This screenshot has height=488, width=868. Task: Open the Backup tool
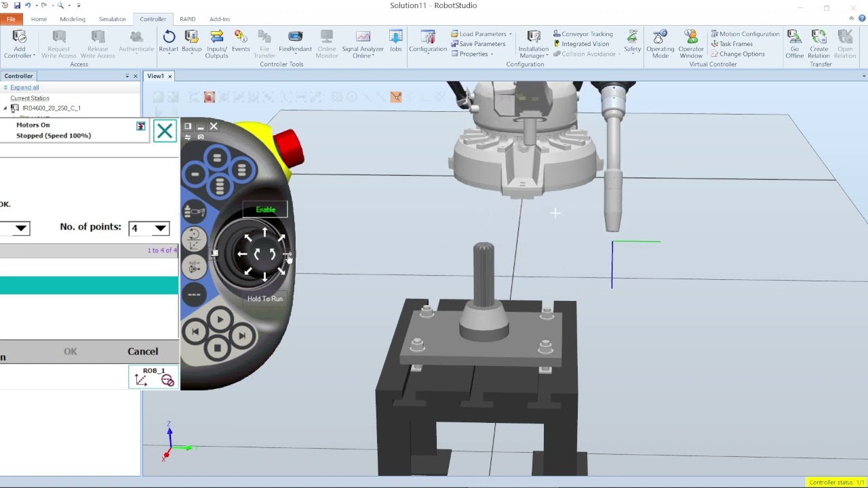pos(191,41)
